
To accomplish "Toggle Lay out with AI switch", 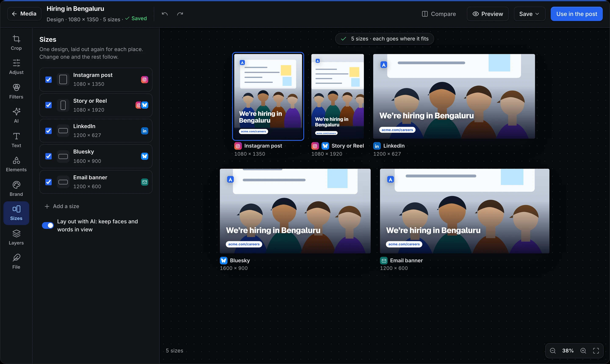I will coord(48,225).
